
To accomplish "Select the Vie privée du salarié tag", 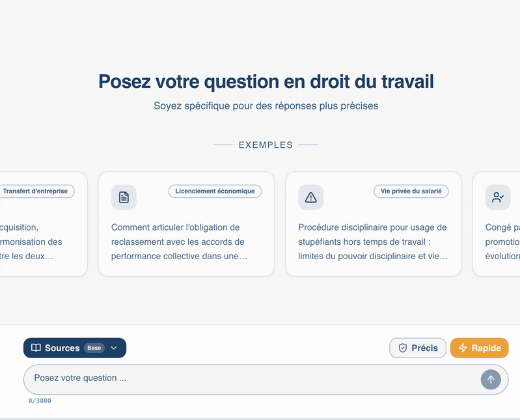I will coord(411,191).
